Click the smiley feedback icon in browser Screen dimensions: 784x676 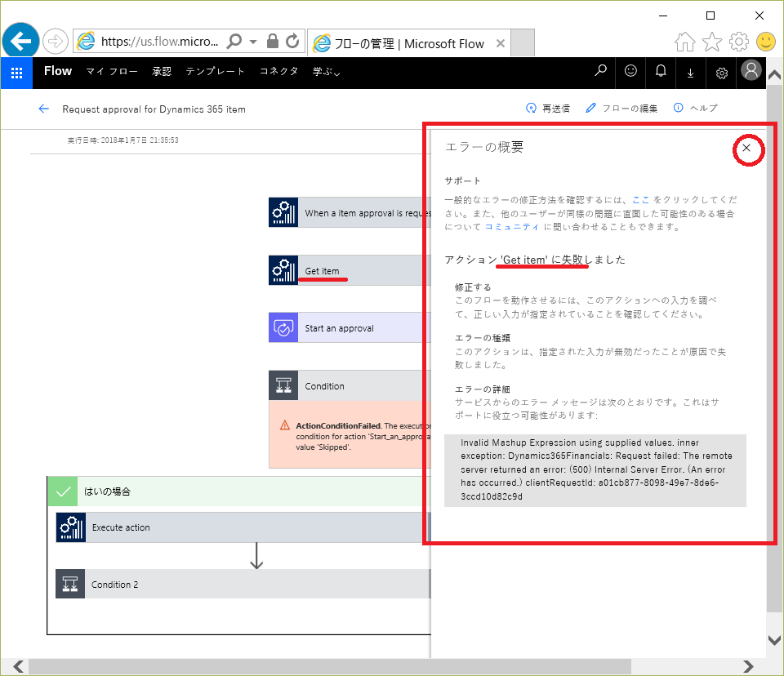pos(765,42)
